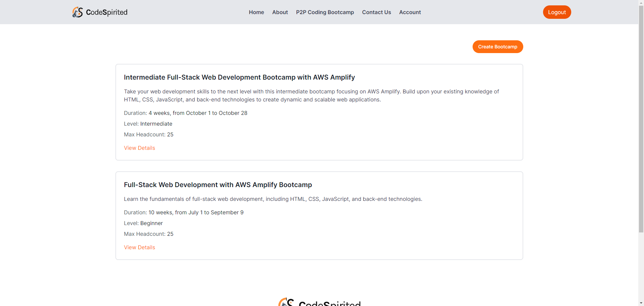
Task: Click the Intermediate bootcamp description text
Action: (311, 95)
